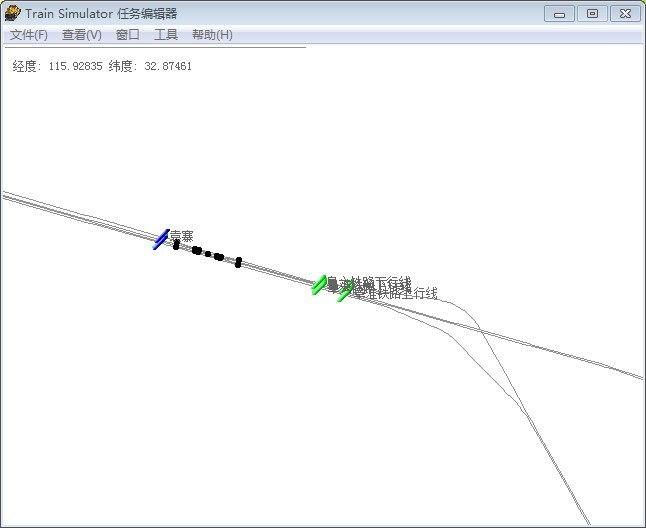
Task: Click the 袁寨 station label
Action: pos(181,236)
